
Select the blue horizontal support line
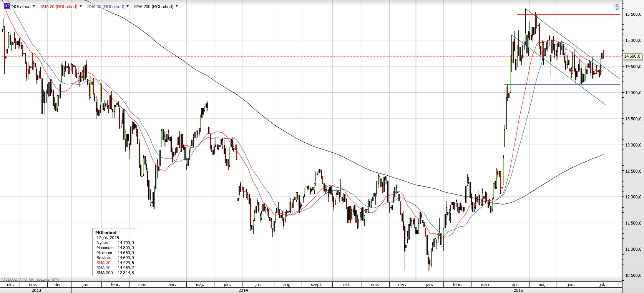pos(562,84)
